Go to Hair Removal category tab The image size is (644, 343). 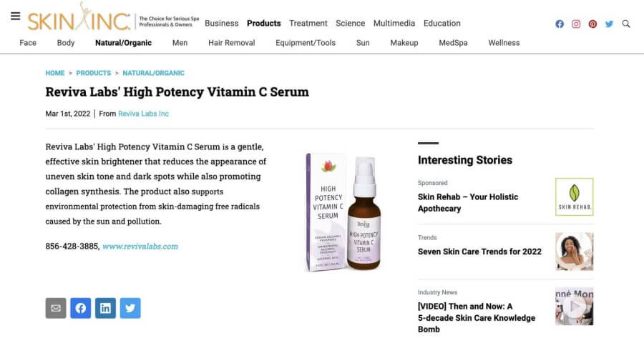coord(231,43)
